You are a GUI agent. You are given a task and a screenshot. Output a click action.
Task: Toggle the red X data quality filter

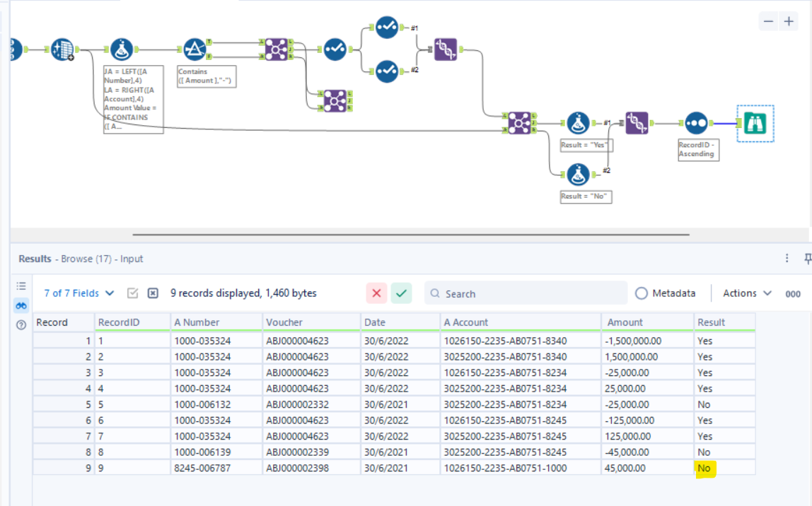click(x=376, y=293)
